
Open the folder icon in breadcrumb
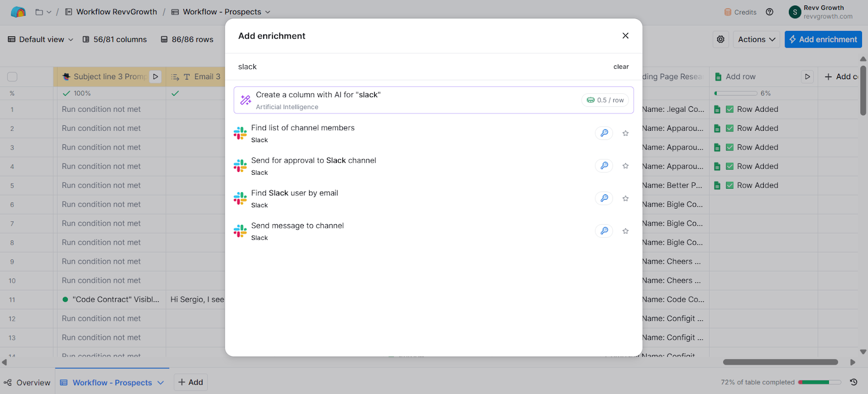pos(39,12)
